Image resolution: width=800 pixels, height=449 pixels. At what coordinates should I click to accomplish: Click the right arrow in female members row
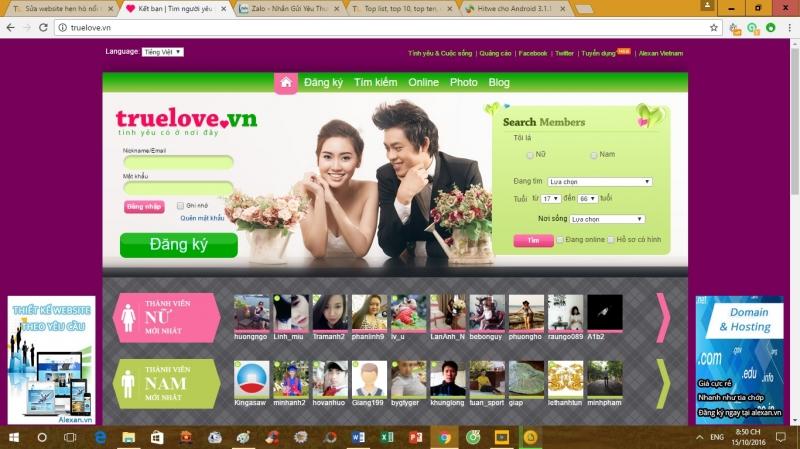[662, 316]
